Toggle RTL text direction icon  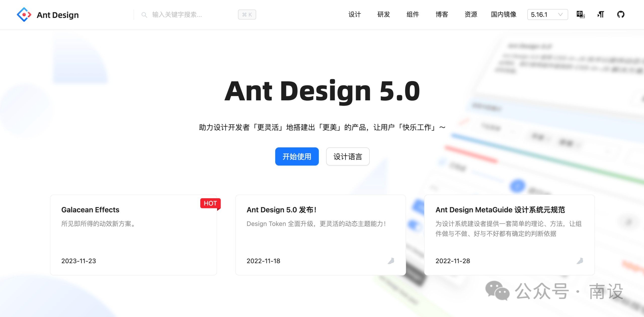601,15
